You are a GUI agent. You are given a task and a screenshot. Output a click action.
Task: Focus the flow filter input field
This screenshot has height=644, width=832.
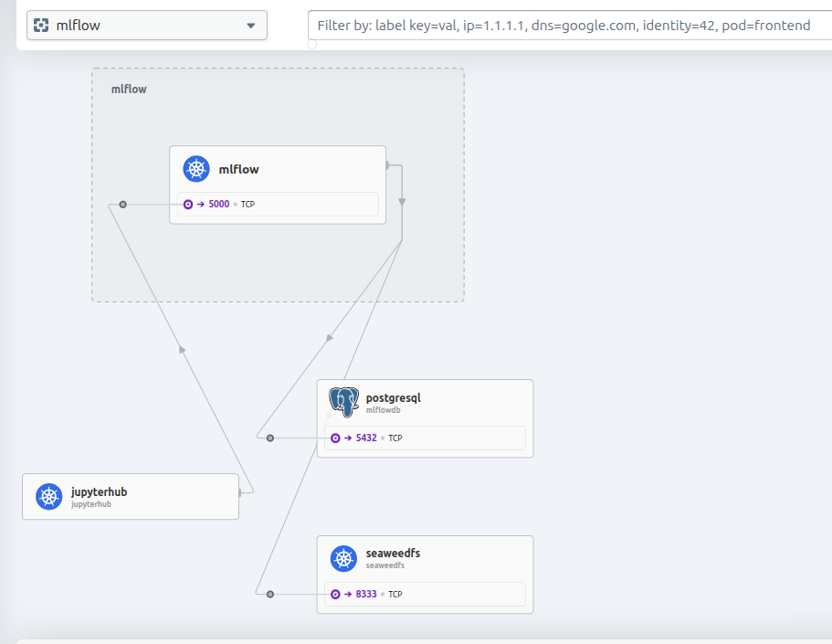point(569,25)
